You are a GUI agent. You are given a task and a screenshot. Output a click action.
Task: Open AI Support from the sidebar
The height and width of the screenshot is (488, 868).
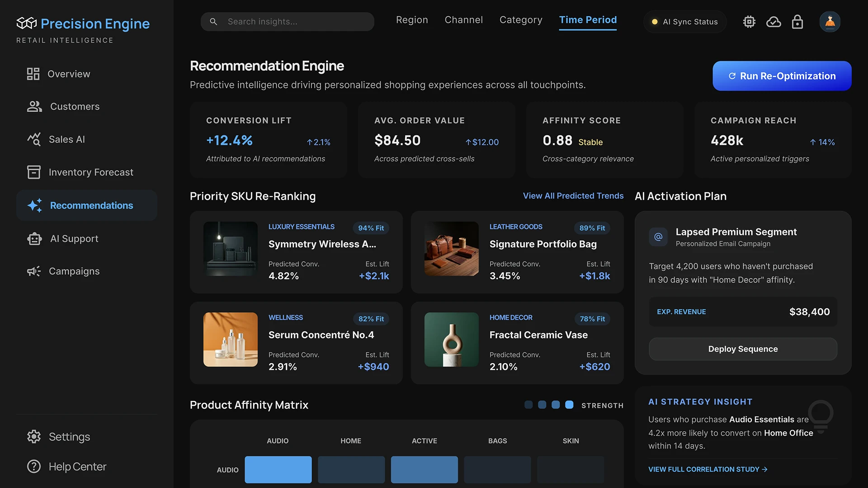(33, 239)
